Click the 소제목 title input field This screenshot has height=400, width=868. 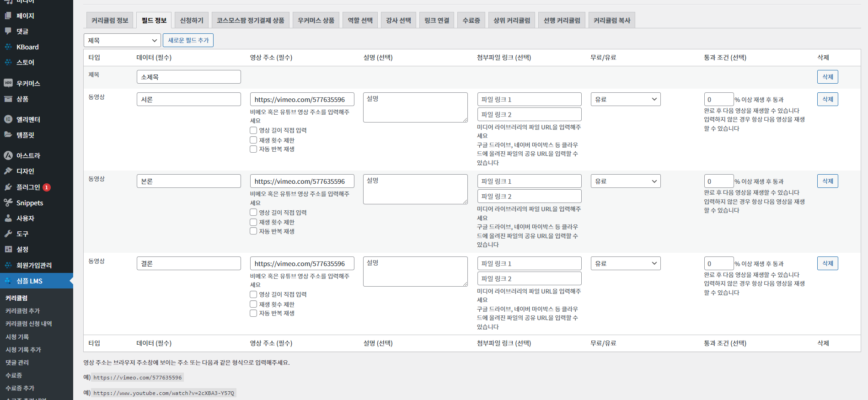[188, 77]
